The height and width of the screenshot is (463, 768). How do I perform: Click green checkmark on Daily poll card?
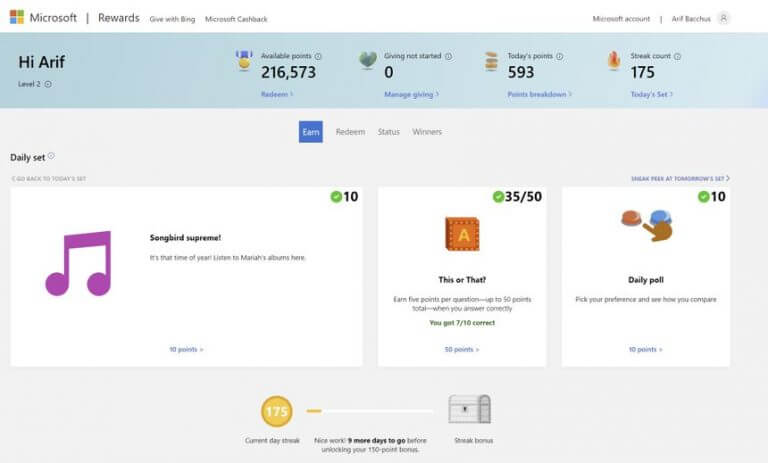703,196
